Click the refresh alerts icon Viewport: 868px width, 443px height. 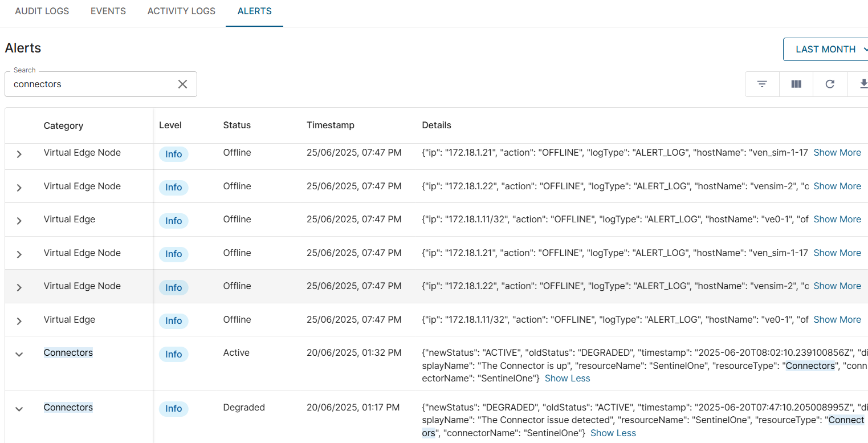830,84
